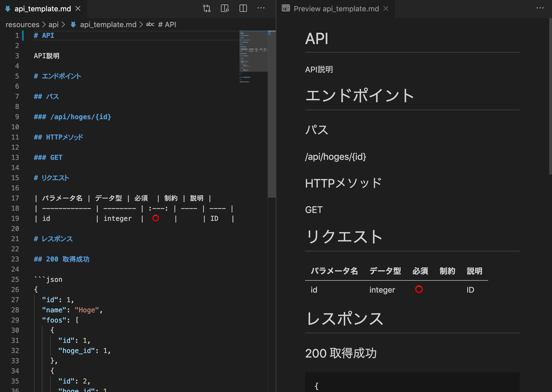Click the abc symbol icon in breadcrumb
The image size is (552, 392).
point(150,24)
